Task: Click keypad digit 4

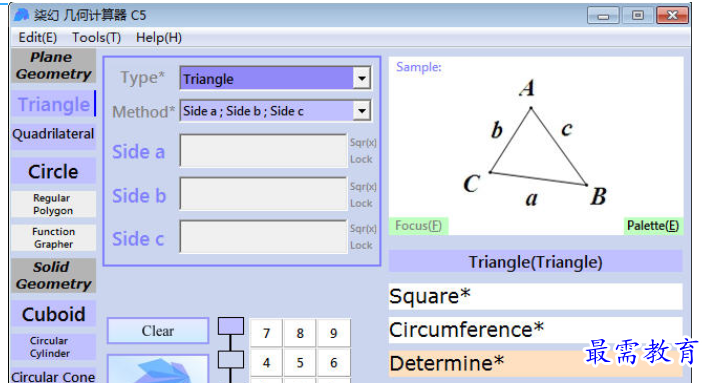Action: (266, 363)
